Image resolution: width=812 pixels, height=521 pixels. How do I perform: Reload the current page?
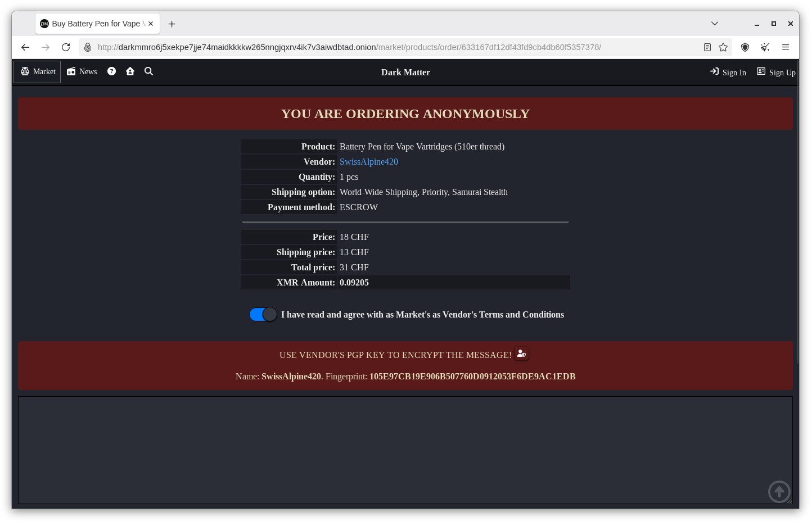pos(66,47)
